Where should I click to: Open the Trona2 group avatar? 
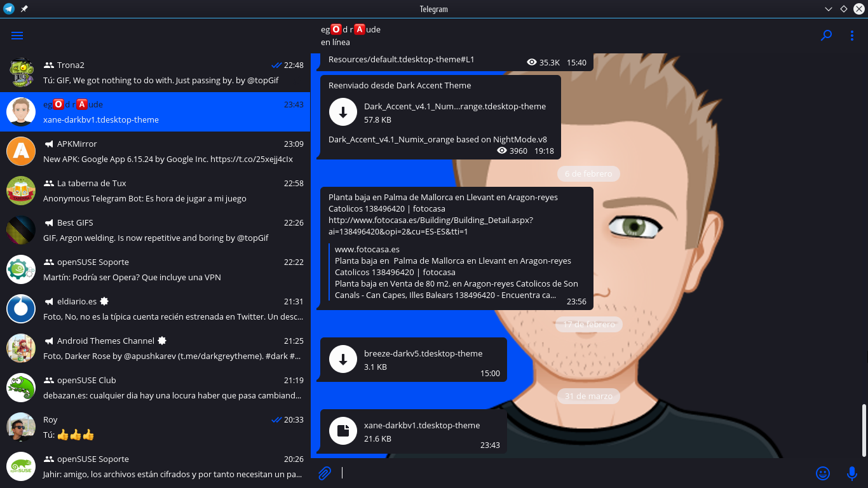(21, 72)
